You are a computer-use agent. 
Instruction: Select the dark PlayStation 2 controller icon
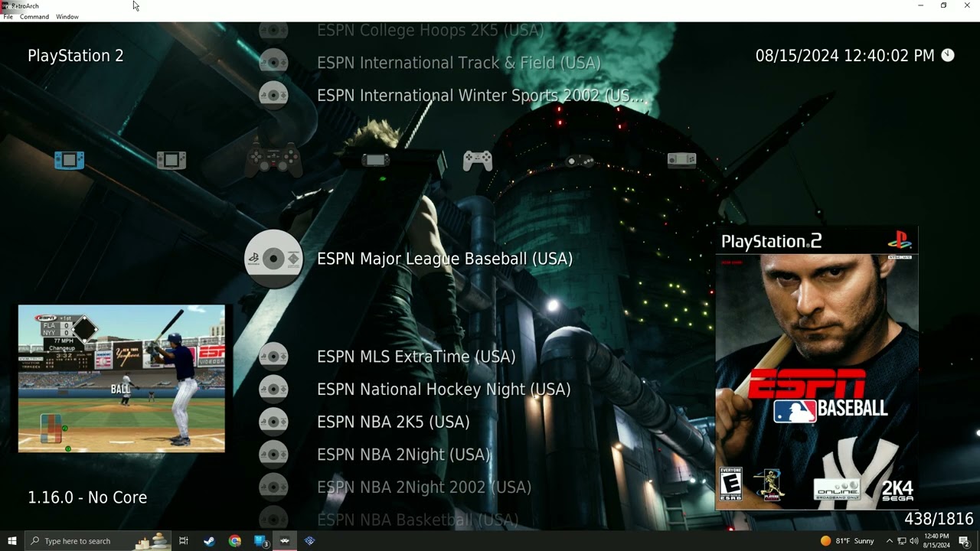[x=273, y=160]
